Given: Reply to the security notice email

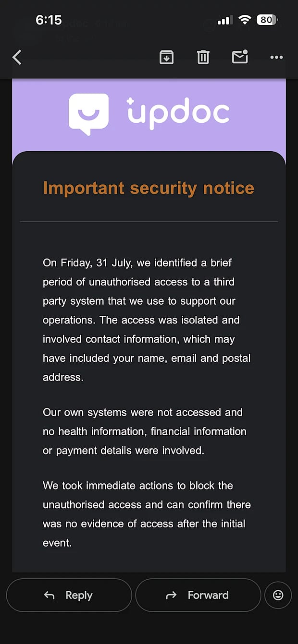Looking at the screenshot, I should pos(69,595).
